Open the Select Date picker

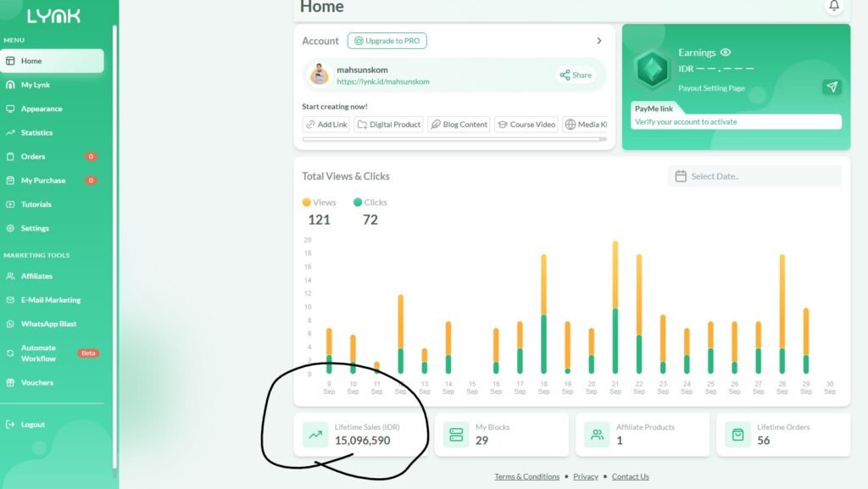pyautogui.click(x=754, y=176)
